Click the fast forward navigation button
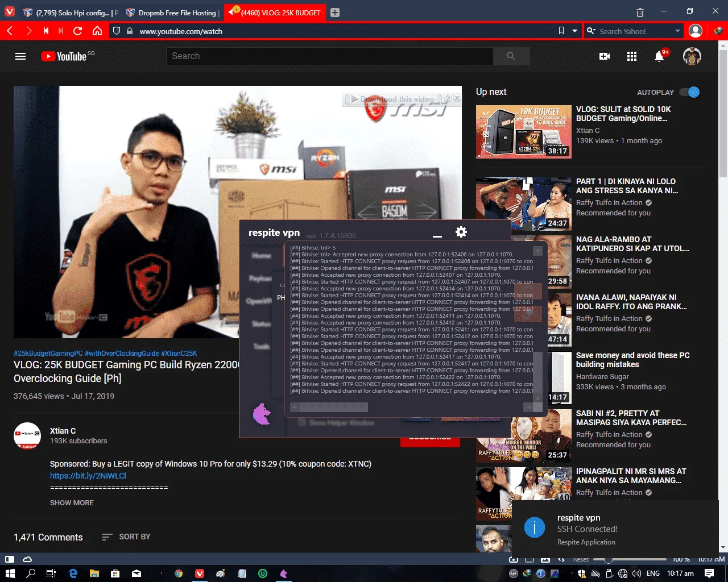Screen dimensions: 728x582 (61, 31)
